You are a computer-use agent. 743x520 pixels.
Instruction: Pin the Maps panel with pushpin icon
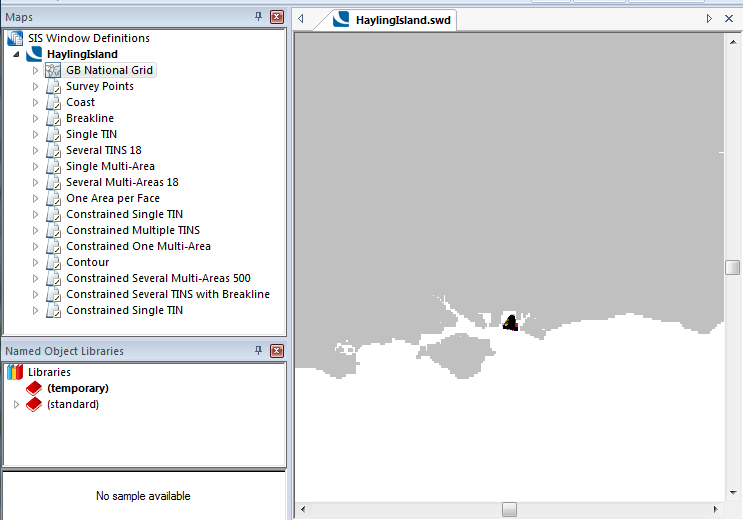coord(259,17)
